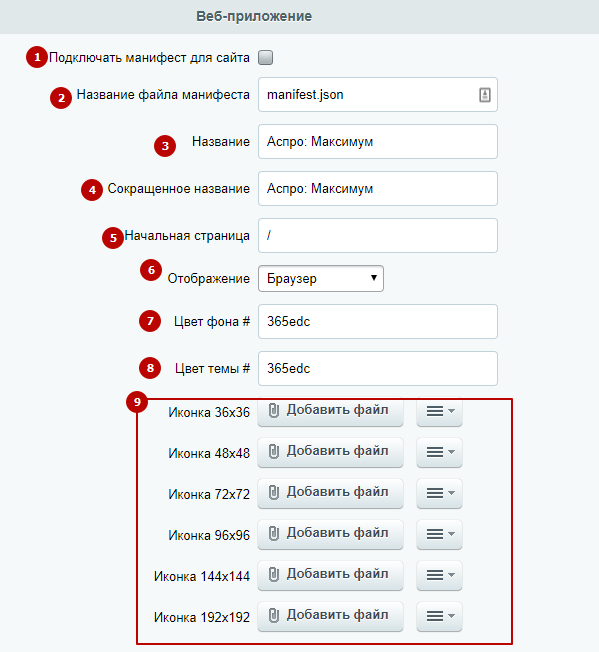This screenshot has height=652, width=599.
Task: Expand the menu dropdown next to Иконка 192x192
Action: (439, 616)
